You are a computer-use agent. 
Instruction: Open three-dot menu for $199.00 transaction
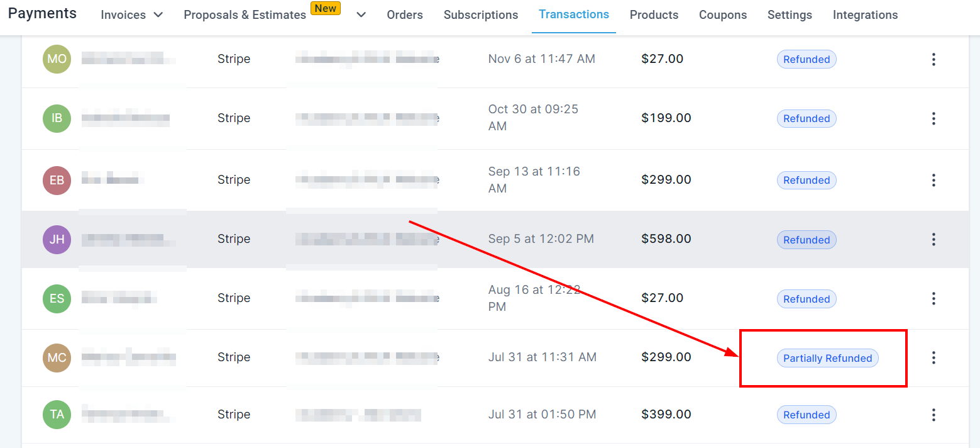click(933, 118)
